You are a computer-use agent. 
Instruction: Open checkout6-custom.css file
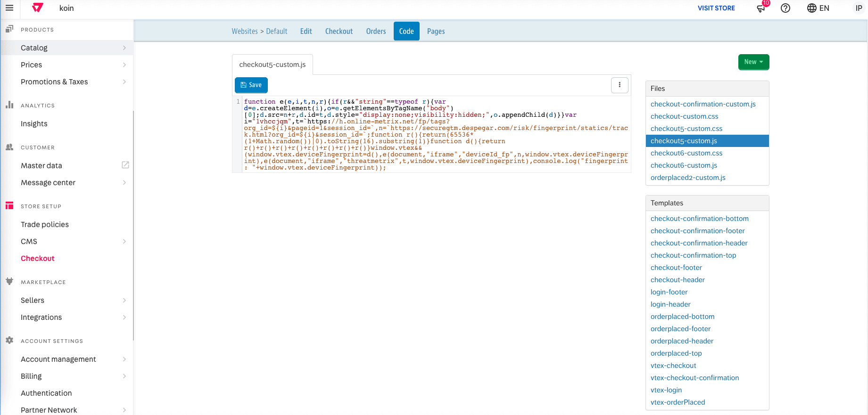pyautogui.click(x=686, y=153)
